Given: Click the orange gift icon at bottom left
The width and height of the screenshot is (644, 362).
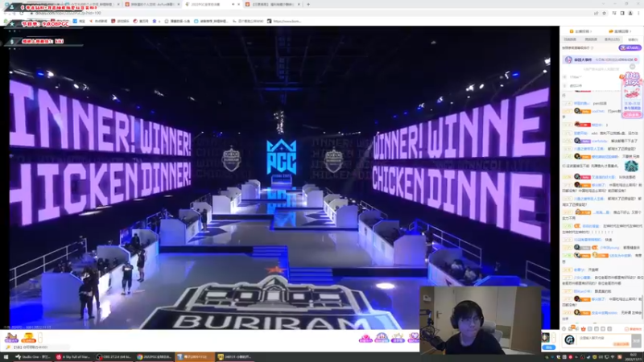Looking at the screenshot, I should point(28,338).
